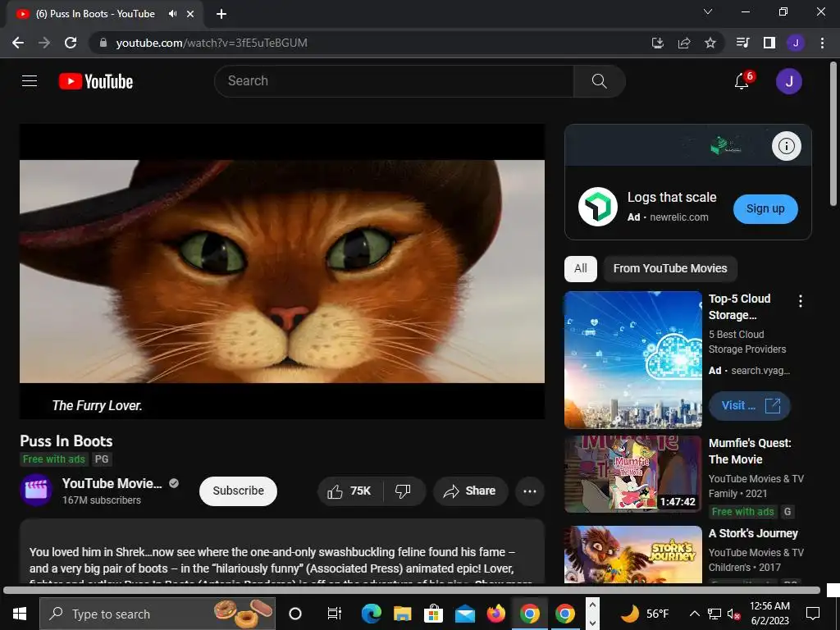Like the video with thumbs up
This screenshot has height=630, width=840.
click(349, 491)
